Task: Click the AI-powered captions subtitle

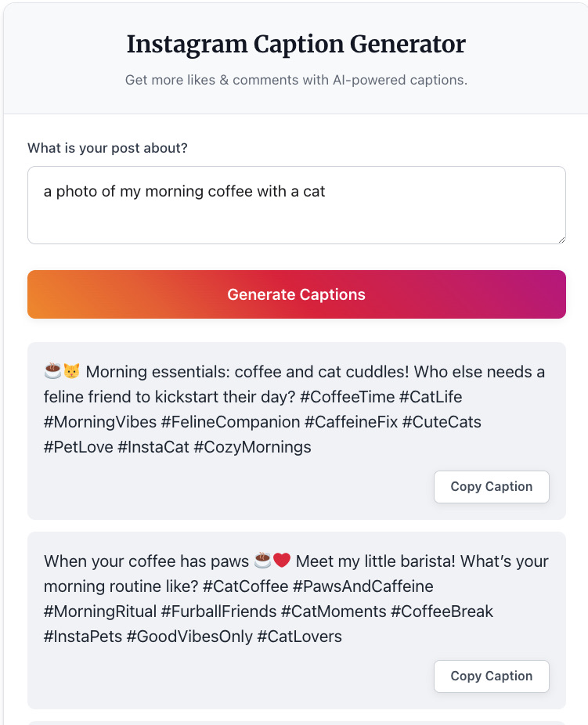Action: tap(296, 80)
